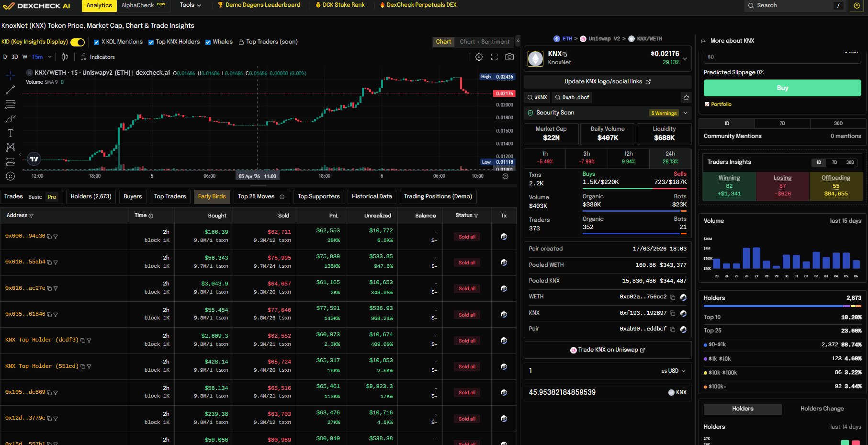Screen dimensions: 868x445
Task: Open the 15m timeframe dropdown
Action: [49, 57]
